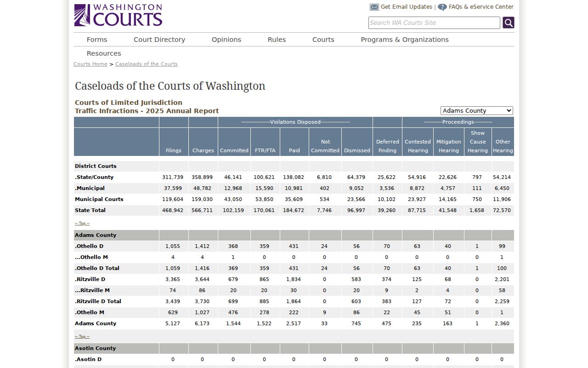Screen dimensions: 588x368
Task: Open the Programs & Organizations menu
Action: pyautogui.click(x=405, y=40)
